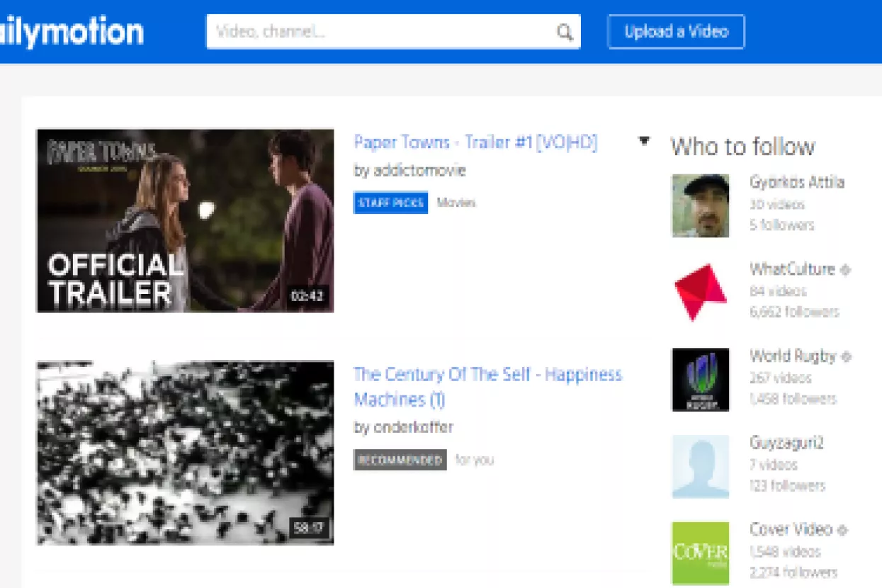This screenshot has width=882, height=588.
Task: Open the WhatCulture channel name
Action: pos(792,269)
